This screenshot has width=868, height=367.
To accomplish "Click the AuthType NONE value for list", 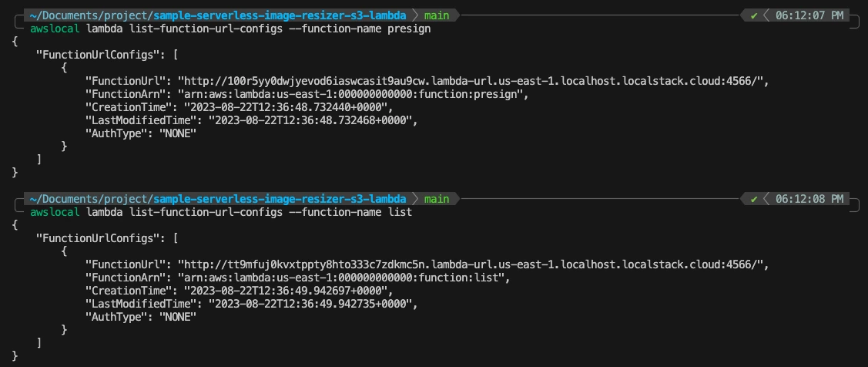I will [178, 317].
